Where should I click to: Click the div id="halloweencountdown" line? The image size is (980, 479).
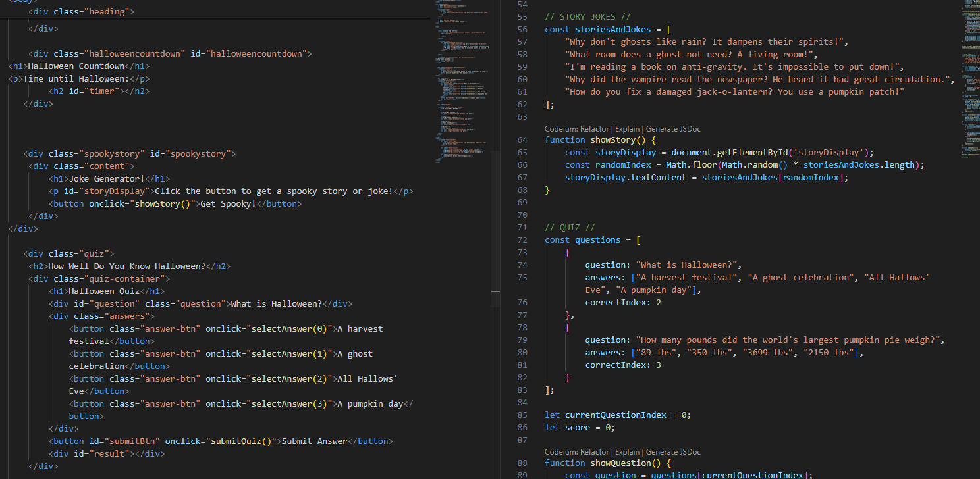pos(170,54)
